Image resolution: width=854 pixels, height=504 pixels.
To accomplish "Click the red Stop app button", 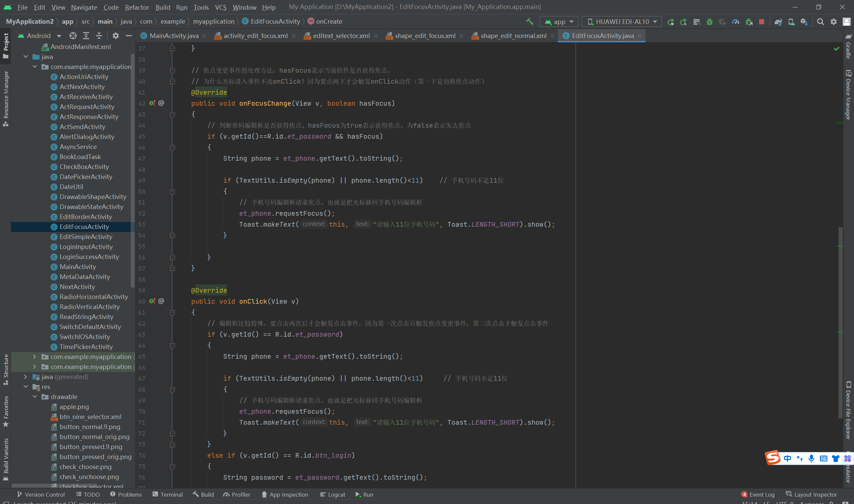I will click(x=762, y=22).
